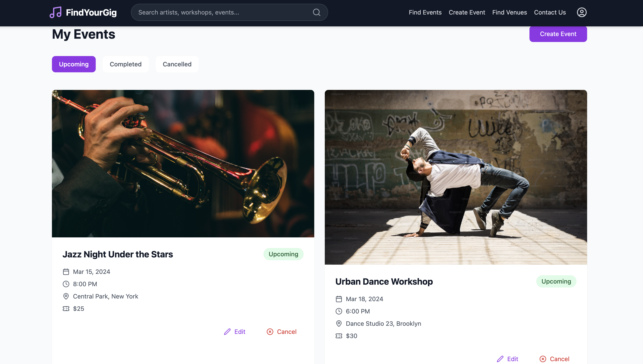Click ticket icon next to $30

click(339, 336)
